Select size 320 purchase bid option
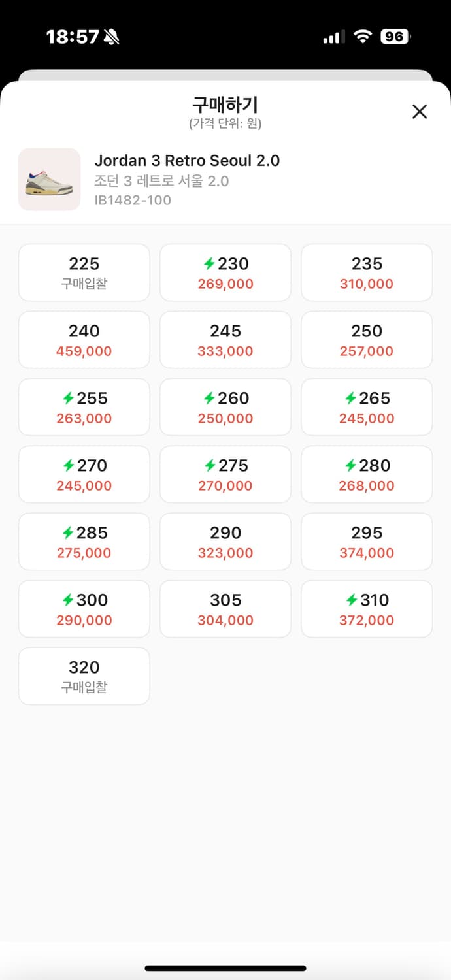This screenshot has height=980, width=451. (84, 676)
